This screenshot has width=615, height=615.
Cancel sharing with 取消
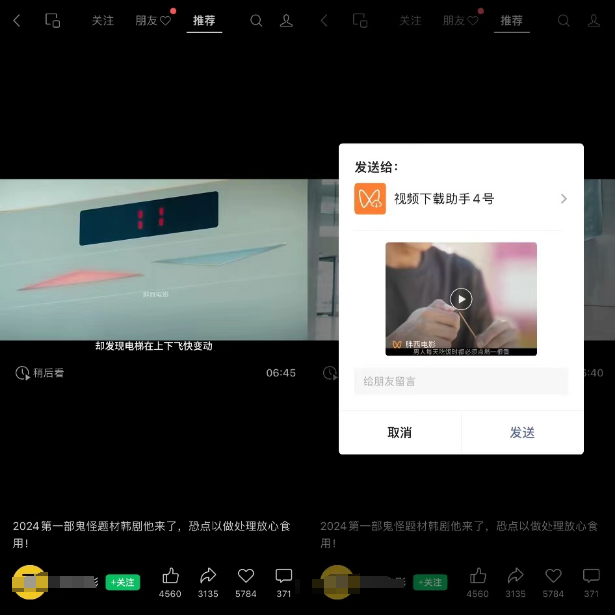[400, 433]
